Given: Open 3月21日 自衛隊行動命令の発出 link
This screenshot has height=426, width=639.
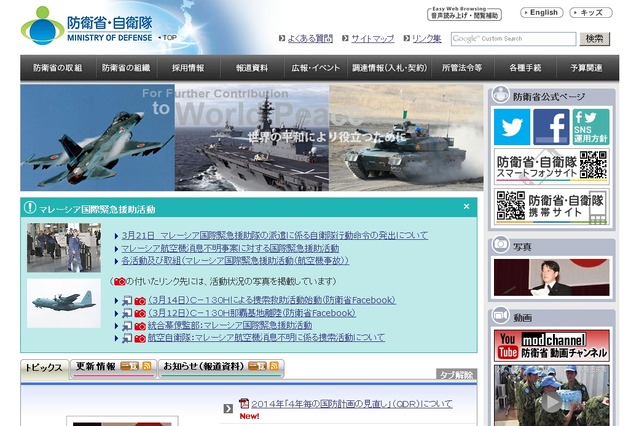Looking at the screenshot, I should tap(275, 236).
